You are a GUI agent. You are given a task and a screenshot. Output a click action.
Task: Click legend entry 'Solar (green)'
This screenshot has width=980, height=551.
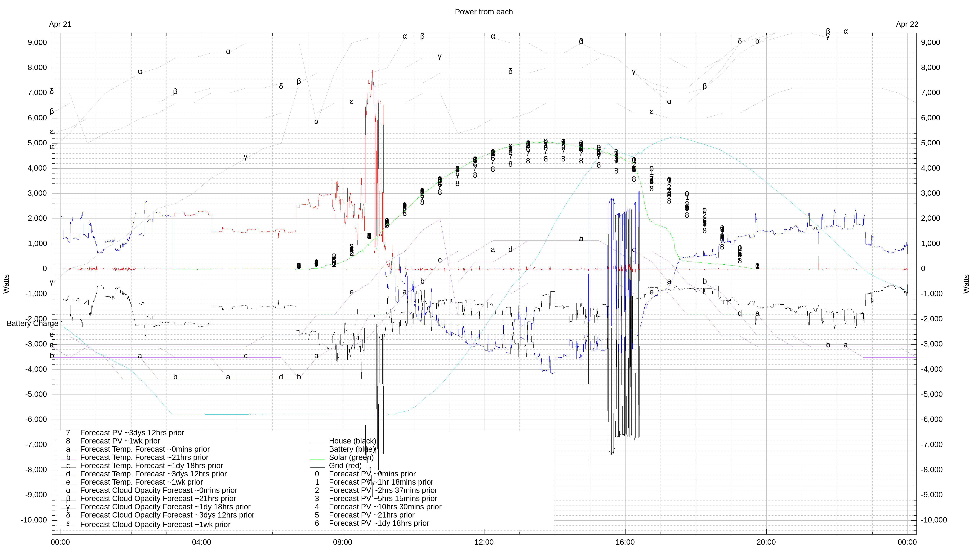coord(351,458)
